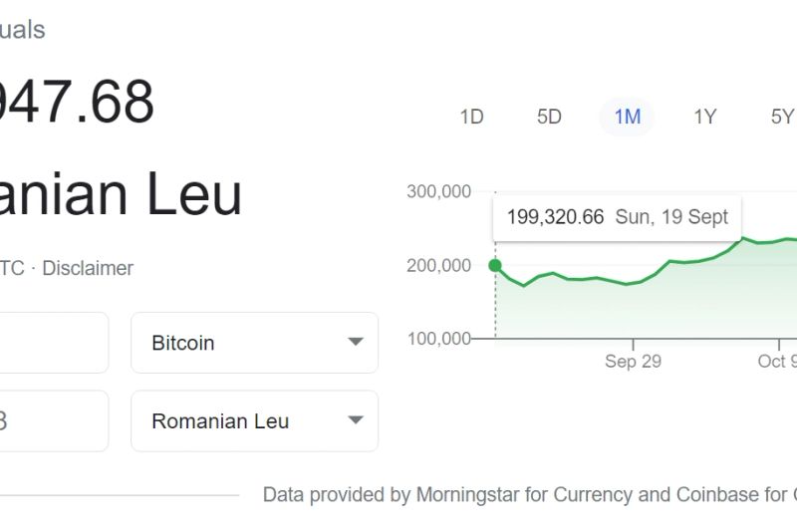797x532 pixels.
Task: Select the 1D time range tab
Action: point(471,117)
